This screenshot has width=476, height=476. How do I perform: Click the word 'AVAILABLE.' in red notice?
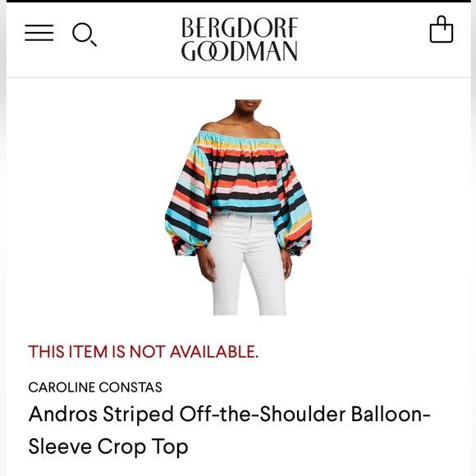point(214,352)
